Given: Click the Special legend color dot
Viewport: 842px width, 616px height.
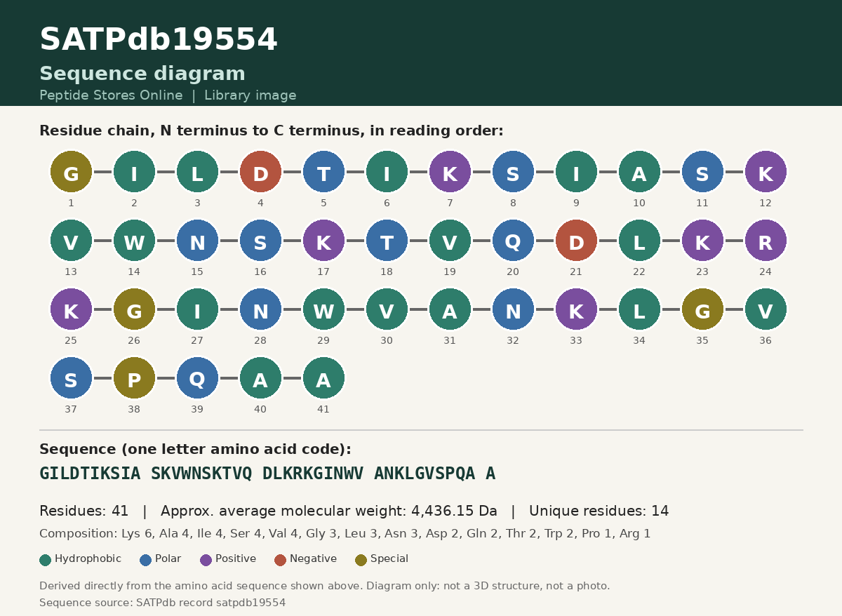Looking at the screenshot, I should point(361,560).
